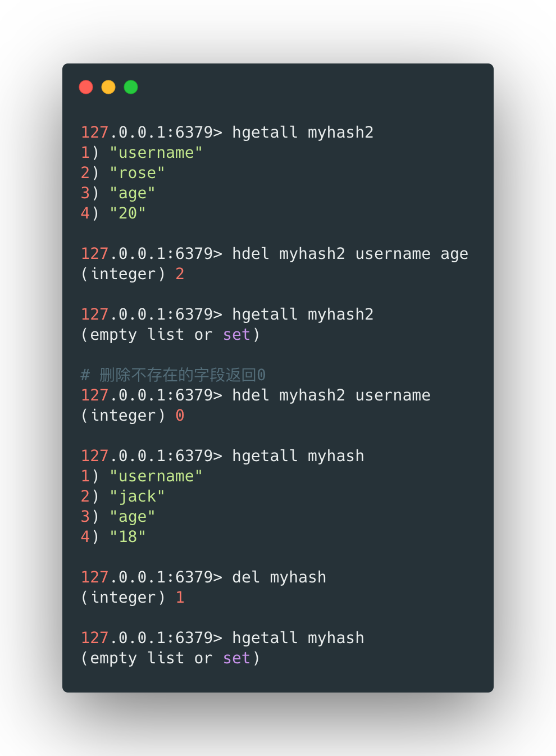Click the bottom "(empty list or set)" line
The width and height of the screenshot is (556, 756).
click(x=170, y=658)
